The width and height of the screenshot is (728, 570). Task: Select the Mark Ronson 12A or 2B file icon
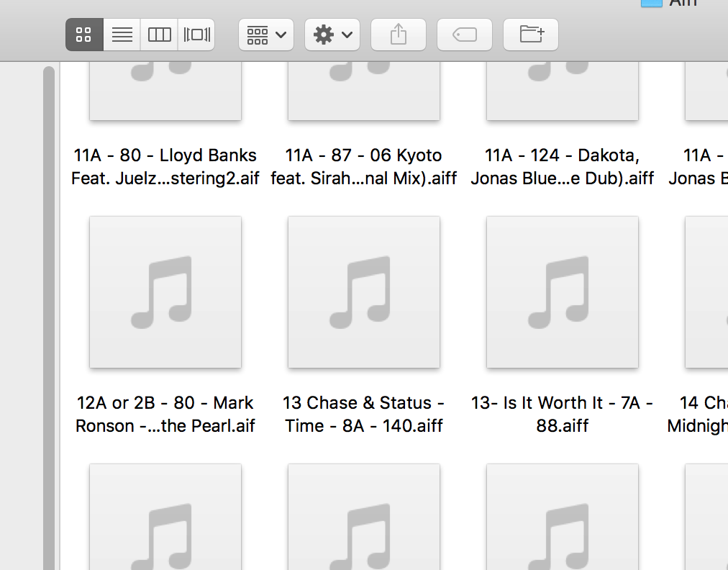165,292
